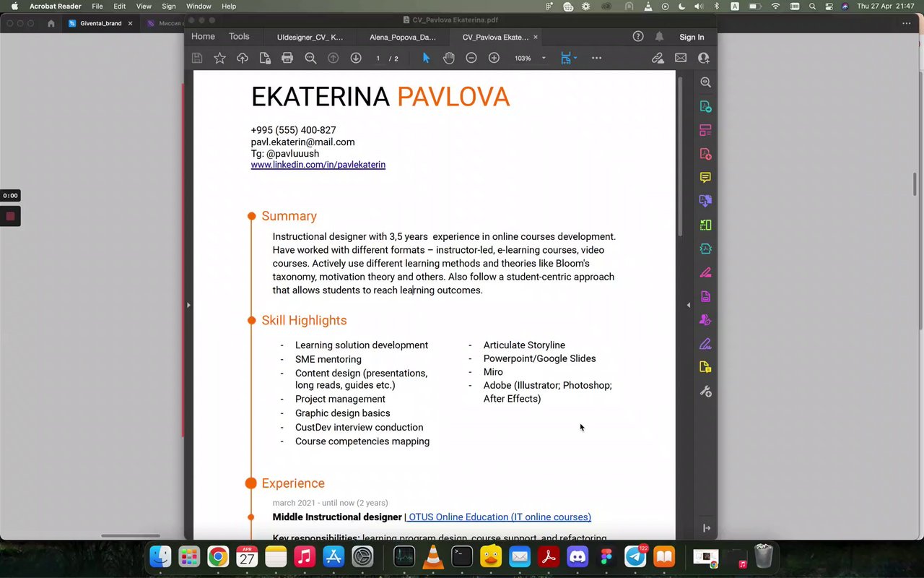Bookmark the file with the star icon
The width and height of the screenshot is (924, 578).
point(219,58)
